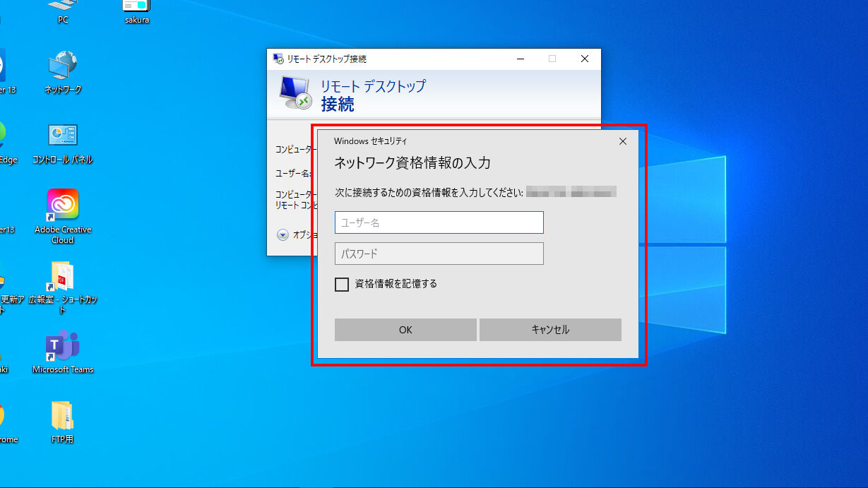Focus the パスワード input field

[x=439, y=253]
